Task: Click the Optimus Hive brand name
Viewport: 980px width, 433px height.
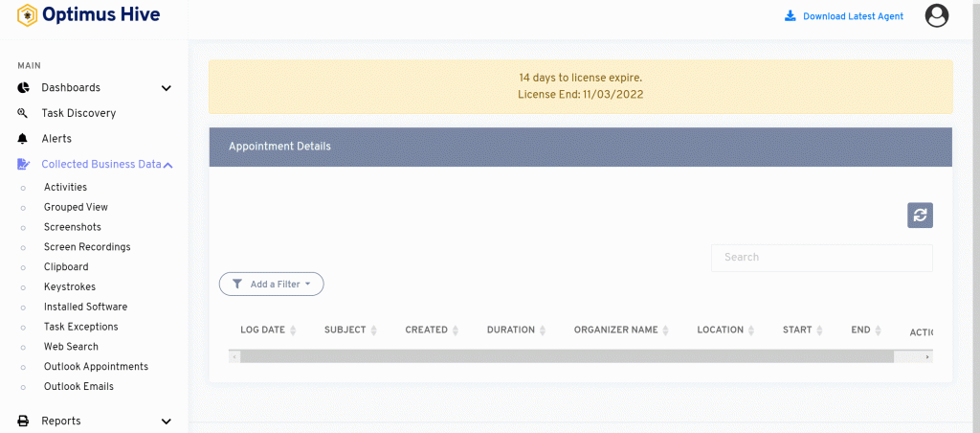Action: (101, 14)
